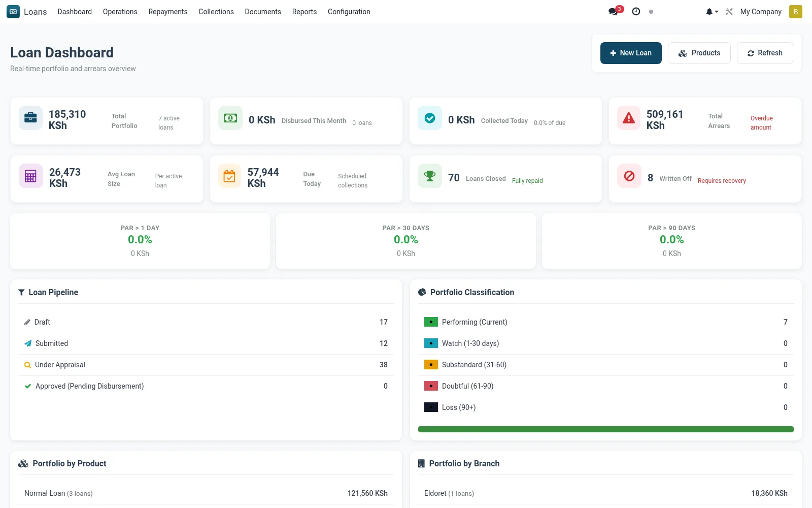Click the Submitted paper plane icon
Screen dimensions: 812x508
pos(28,343)
